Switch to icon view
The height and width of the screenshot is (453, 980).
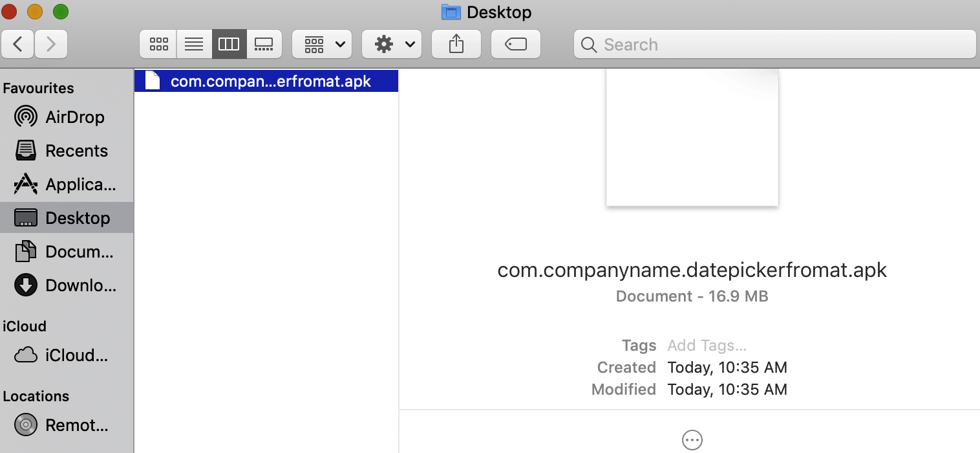coord(158,44)
